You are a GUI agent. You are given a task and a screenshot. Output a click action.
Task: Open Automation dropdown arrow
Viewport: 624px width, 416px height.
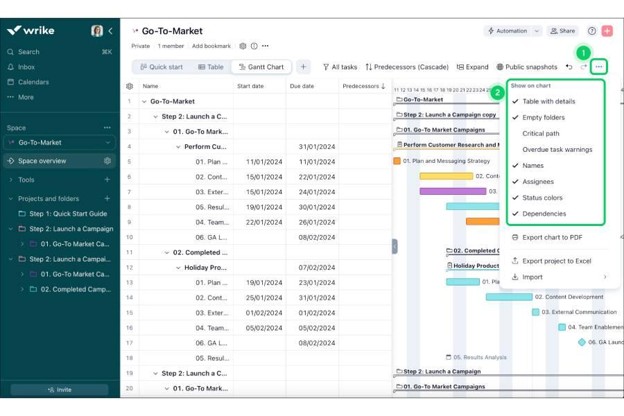coord(536,31)
